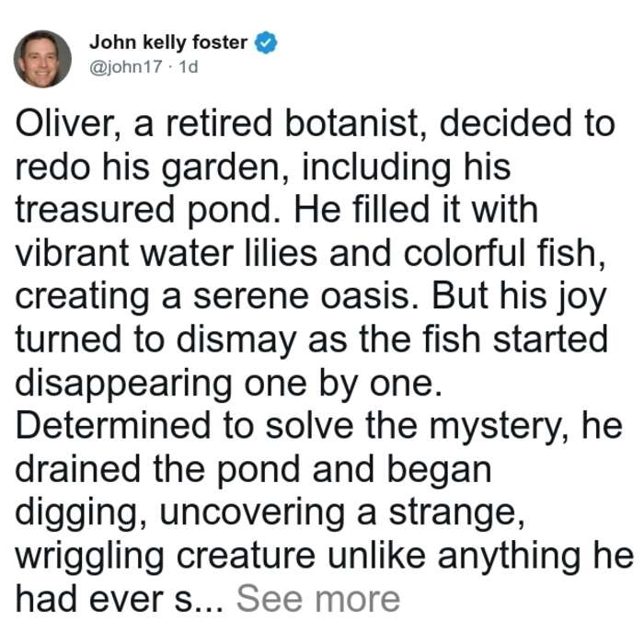Click the text treasured pond
Screen dimensions: 644x644
click(x=149, y=211)
